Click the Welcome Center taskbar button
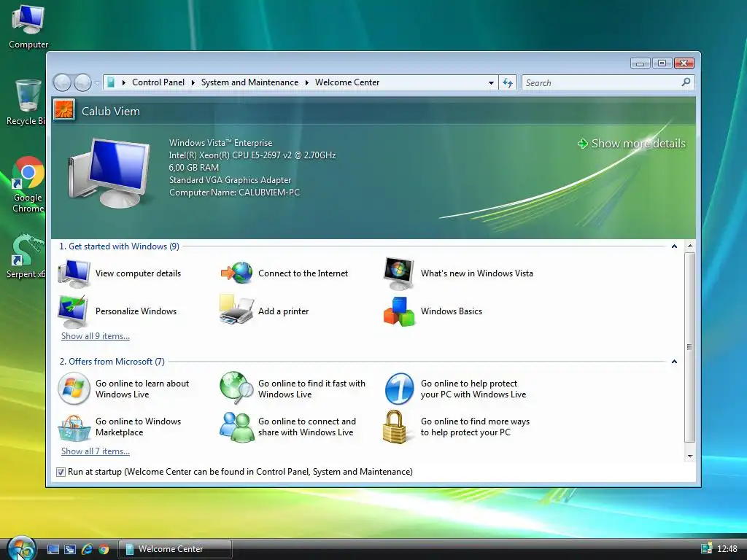Image resolution: width=747 pixels, height=560 pixels. [175, 549]
